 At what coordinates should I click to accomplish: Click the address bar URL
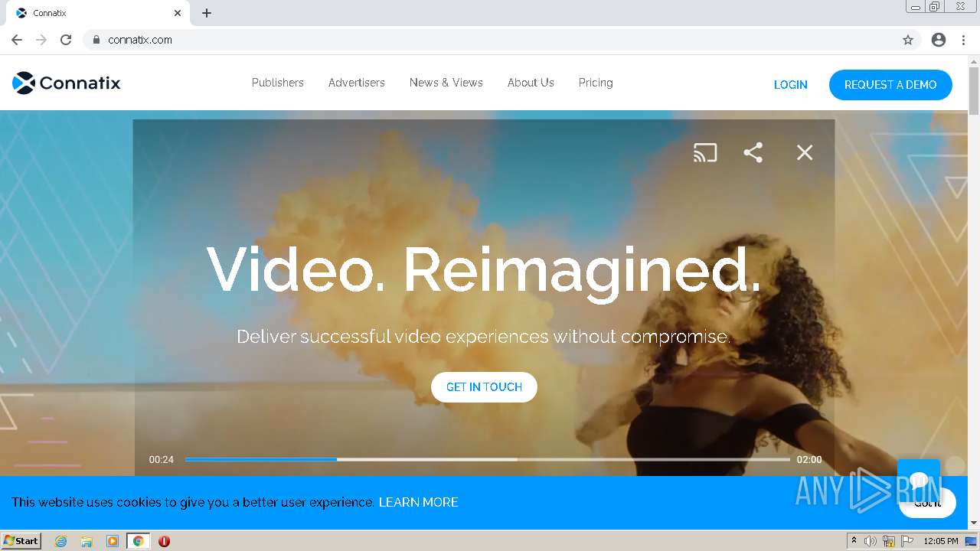pos(140,40)
